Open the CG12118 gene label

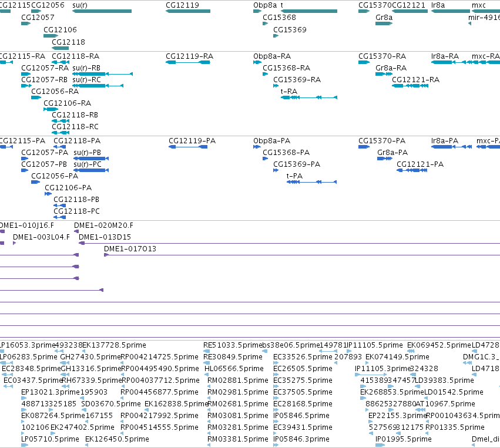click(x=69, y=42)
